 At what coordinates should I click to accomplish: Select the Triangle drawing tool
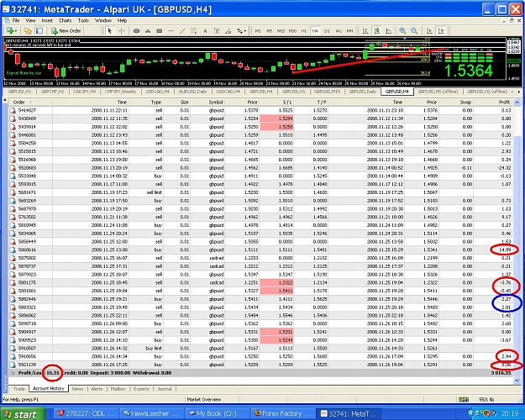(x=148, y=31)
